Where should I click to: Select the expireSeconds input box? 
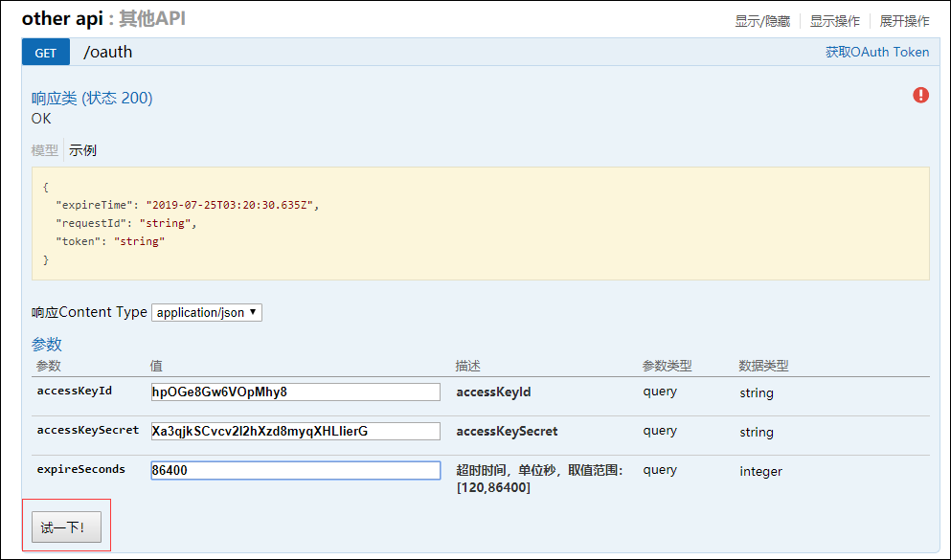click(295, 470)
